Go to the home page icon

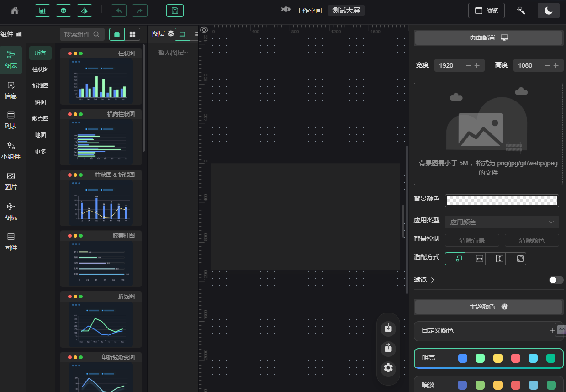[15, 11]
